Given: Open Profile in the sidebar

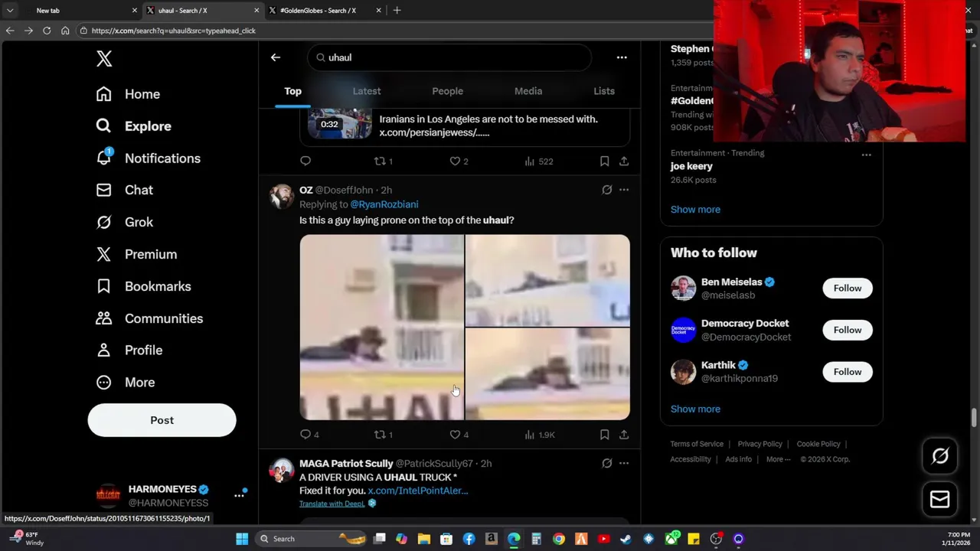Looking at the screenshot, I should click(x=129, y=350).
